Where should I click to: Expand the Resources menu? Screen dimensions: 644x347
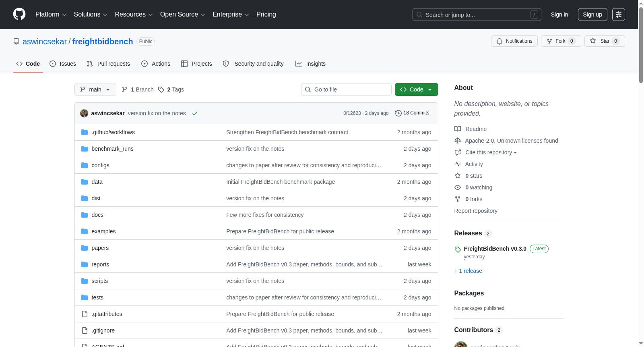pos(134,15)
